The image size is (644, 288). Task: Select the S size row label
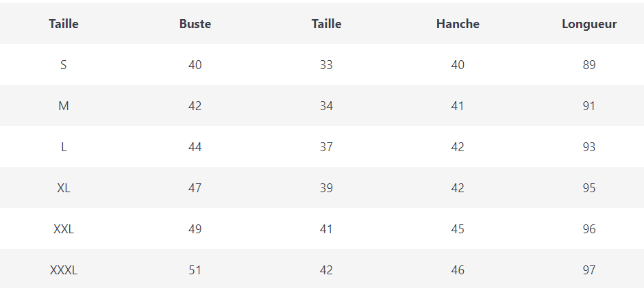[x=64, y=65]
